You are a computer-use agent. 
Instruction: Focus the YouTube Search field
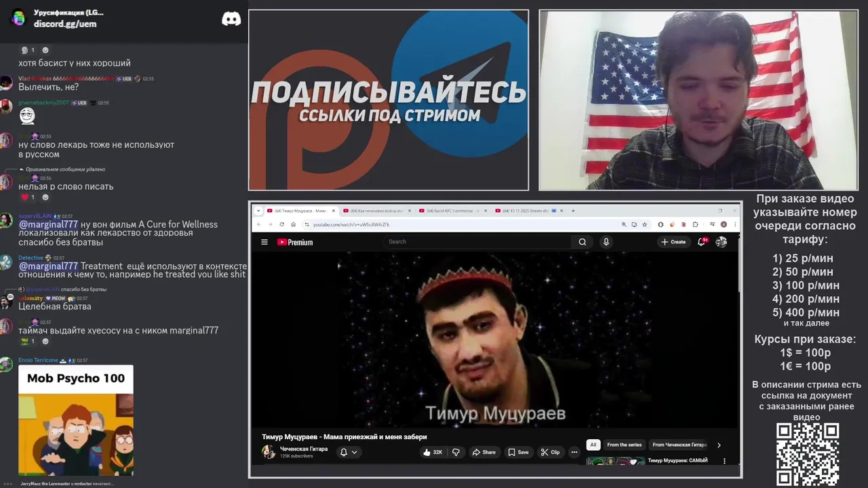478,241
